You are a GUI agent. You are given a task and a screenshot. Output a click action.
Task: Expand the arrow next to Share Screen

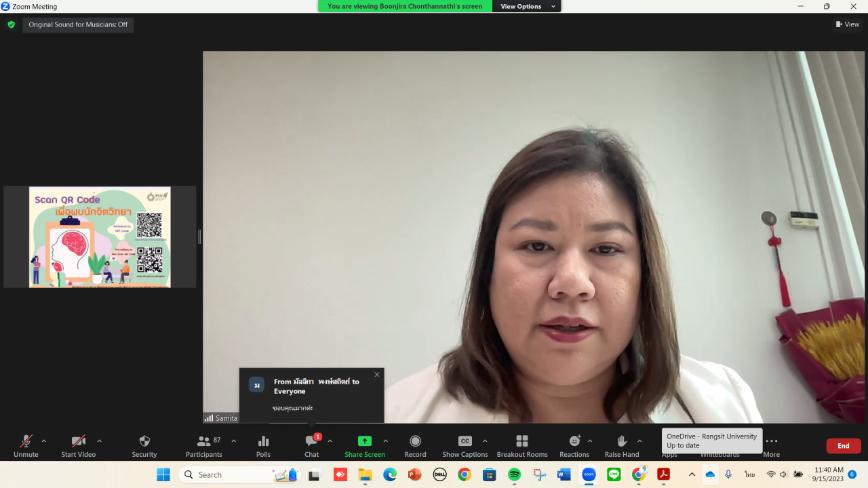pos(386,441)
